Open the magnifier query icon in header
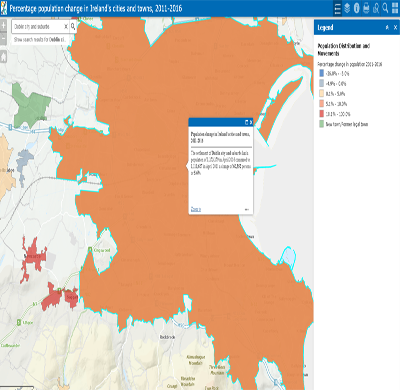Screen dimensions: 400x390 (385, 8)
